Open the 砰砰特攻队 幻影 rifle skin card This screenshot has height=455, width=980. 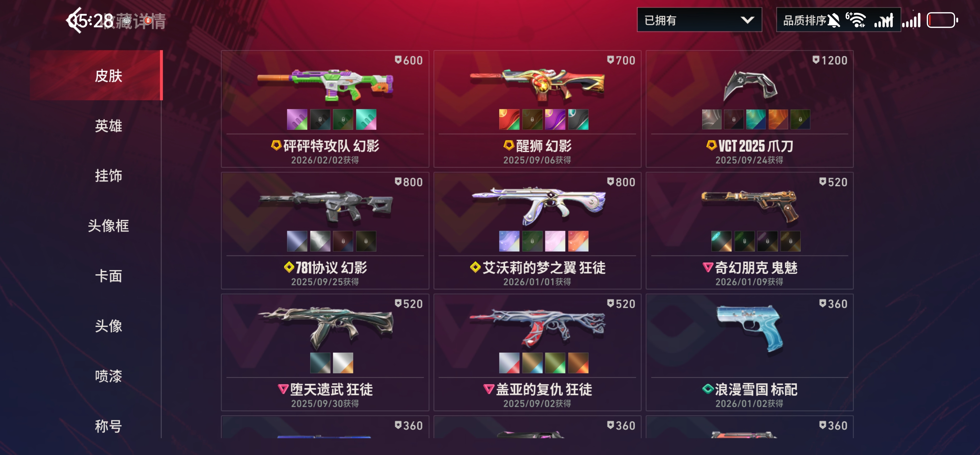(325, 109)
